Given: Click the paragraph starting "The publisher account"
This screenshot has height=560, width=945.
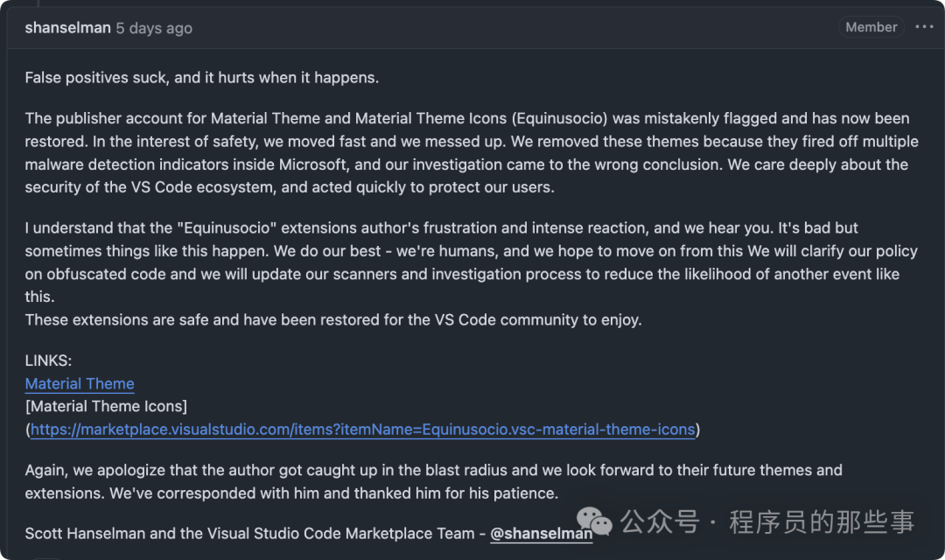Looking at the screenshot, I should pos(472,153).
